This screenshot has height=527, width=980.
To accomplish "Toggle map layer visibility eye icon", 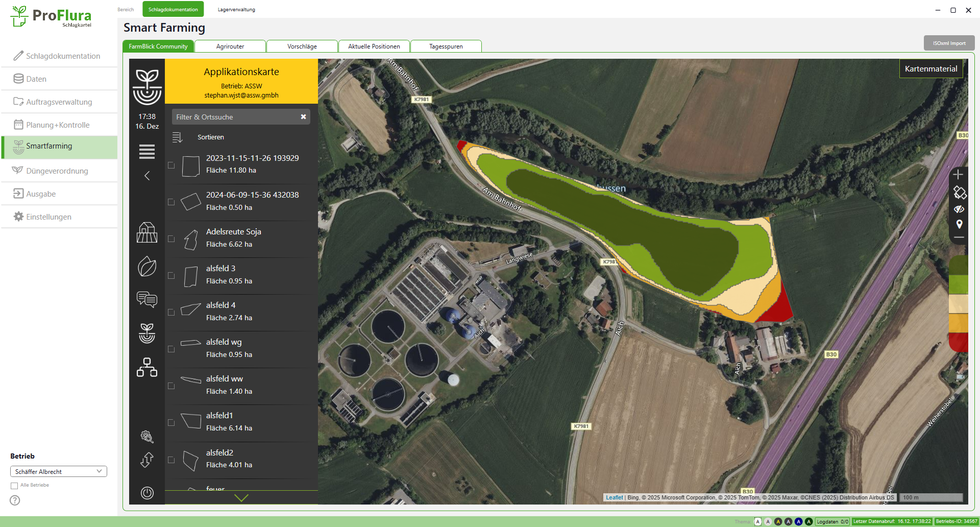I will [x=959, y=209].
